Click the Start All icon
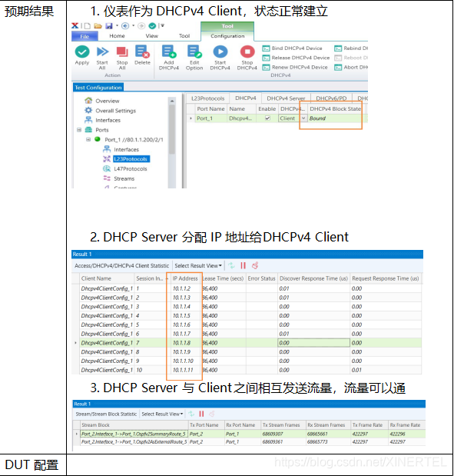 click(x=102, y=52)
